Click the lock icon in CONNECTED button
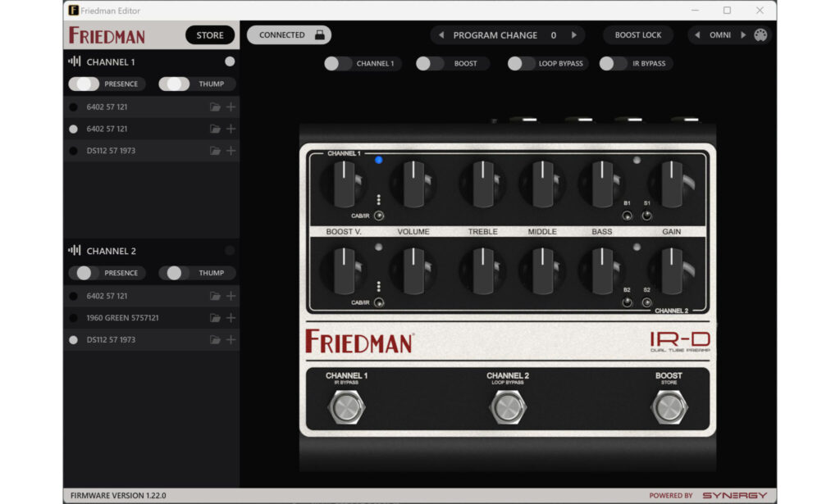This screenshot has width=840, height=504. [x=320, y=34]
